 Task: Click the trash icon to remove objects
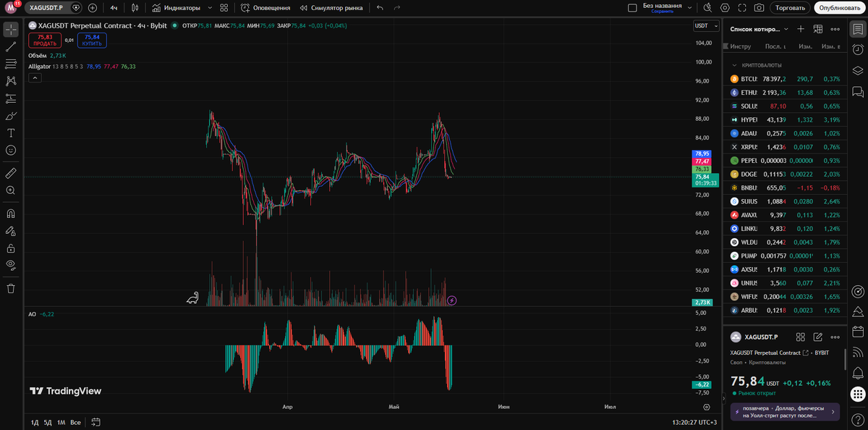click(11, 288)
